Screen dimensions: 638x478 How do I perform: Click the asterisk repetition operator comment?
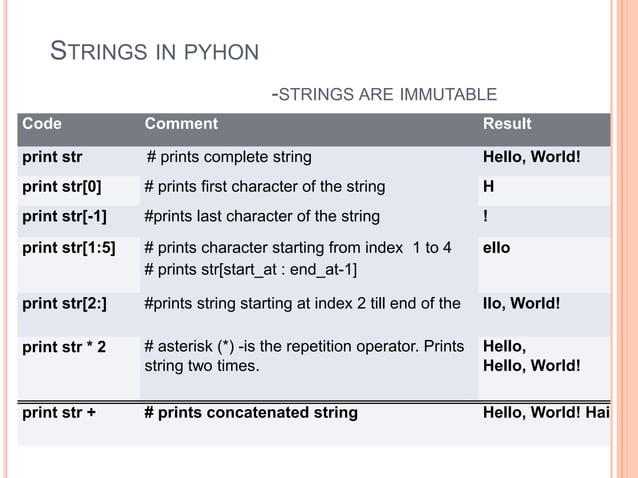(x=304, y=356)
